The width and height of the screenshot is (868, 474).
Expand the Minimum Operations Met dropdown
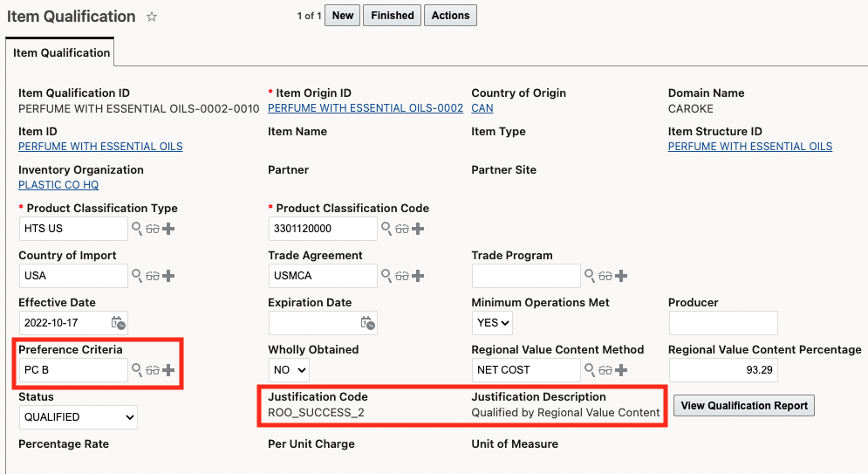(x=491, y=323)
